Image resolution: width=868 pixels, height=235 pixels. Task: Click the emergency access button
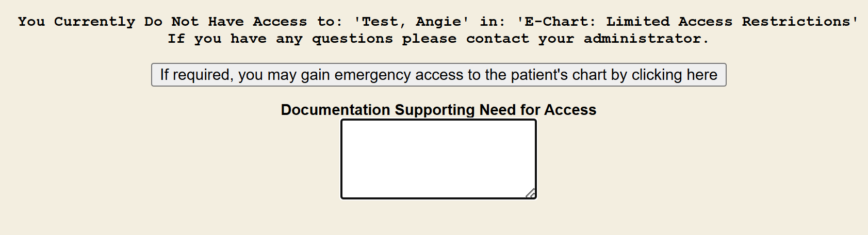pyautogui.click(x=438, y=75)
